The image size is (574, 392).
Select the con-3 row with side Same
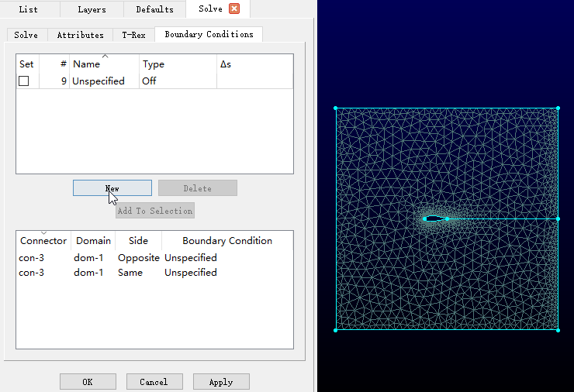(x=116, y=273)
